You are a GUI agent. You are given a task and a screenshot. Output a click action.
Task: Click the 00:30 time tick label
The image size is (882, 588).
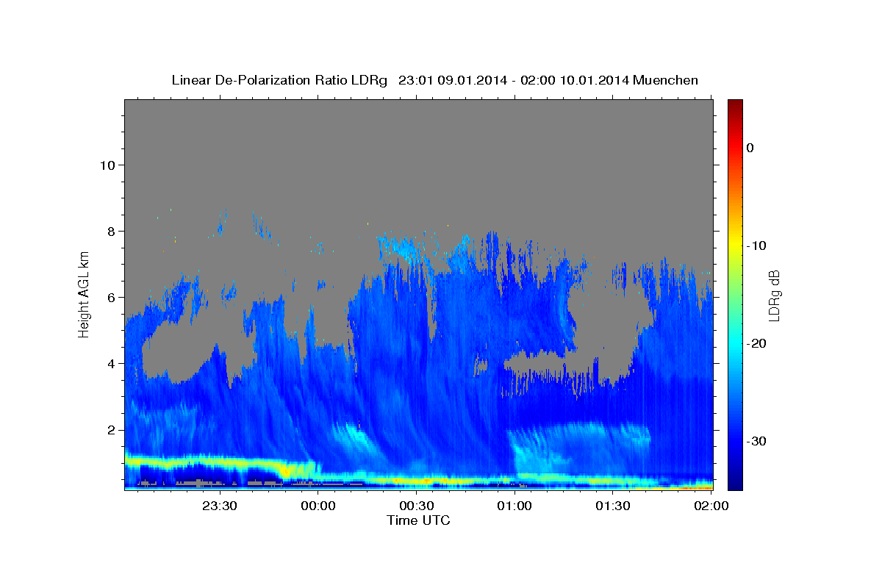(x=417, y=506)
